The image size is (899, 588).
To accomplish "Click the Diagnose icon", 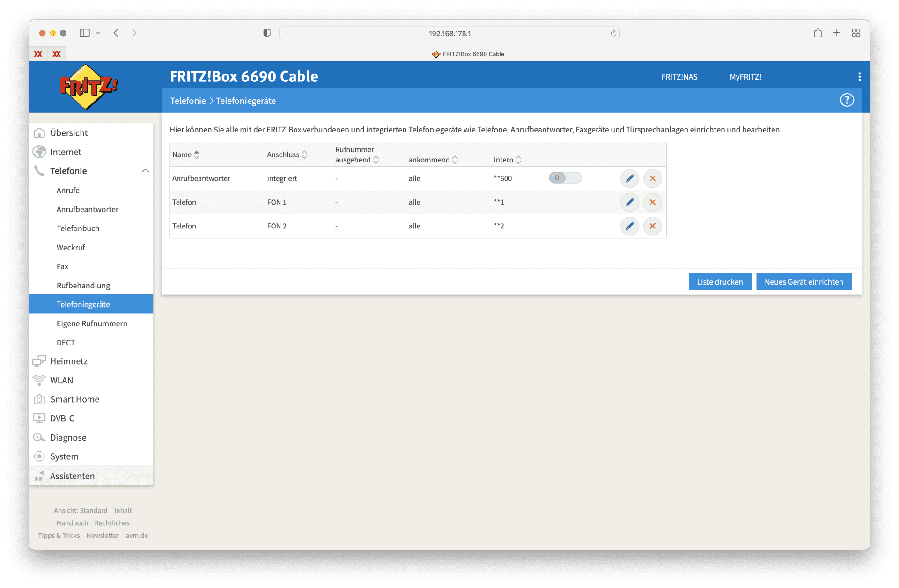I will [39, 437].
